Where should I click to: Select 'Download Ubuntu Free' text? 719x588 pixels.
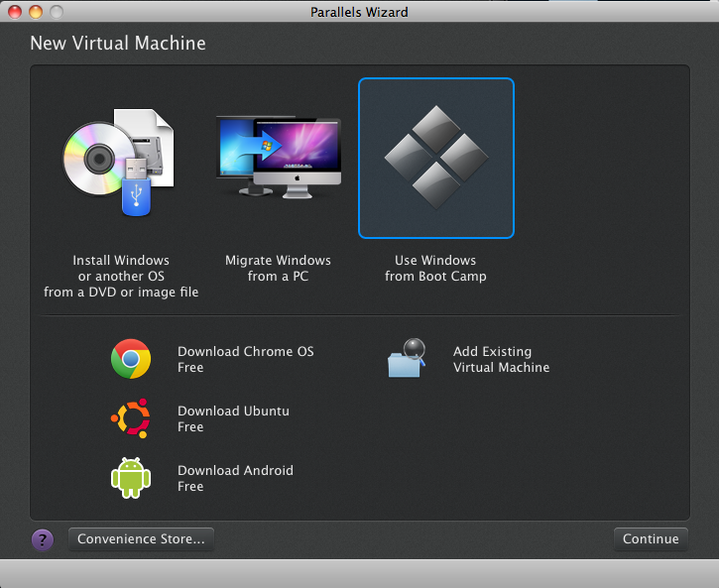click(233, 418)
